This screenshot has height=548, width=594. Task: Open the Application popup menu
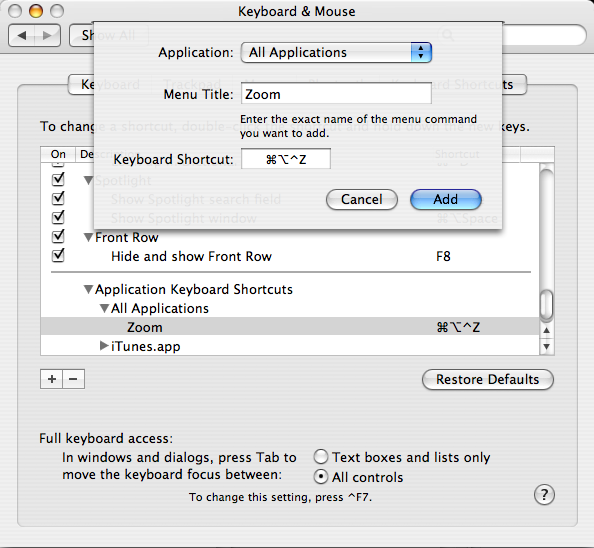point(336,53)
